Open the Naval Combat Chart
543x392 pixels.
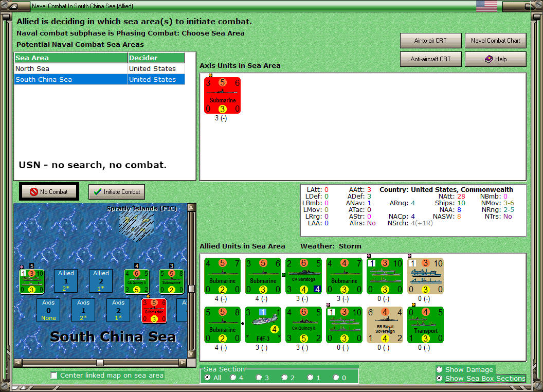coord(495,41)
